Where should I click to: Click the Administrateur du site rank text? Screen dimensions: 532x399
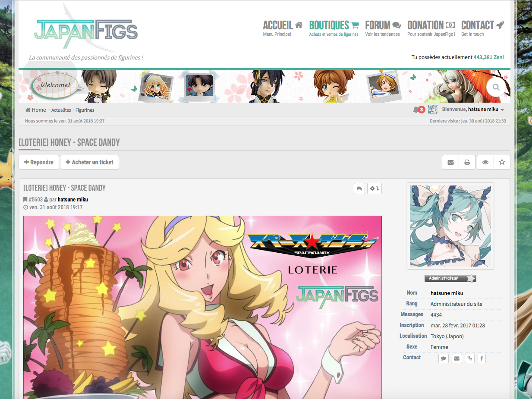click(x=456, y=304)
